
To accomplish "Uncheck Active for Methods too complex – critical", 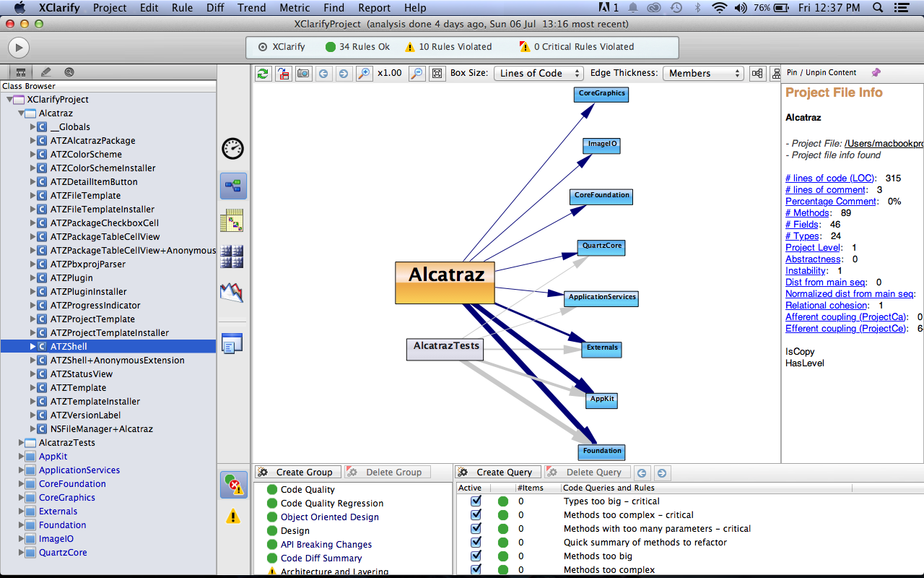I will (476, 514).
